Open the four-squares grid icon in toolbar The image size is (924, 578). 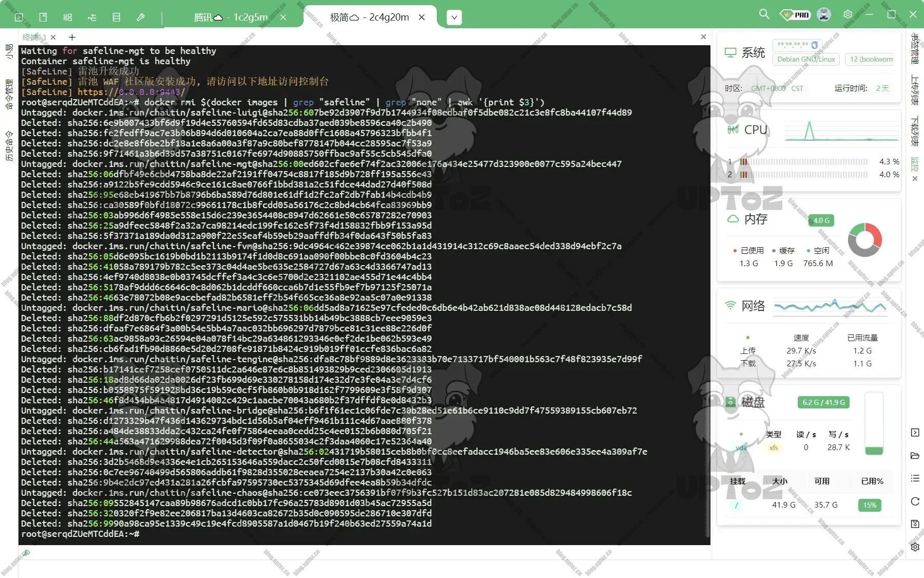coord(67,17)
